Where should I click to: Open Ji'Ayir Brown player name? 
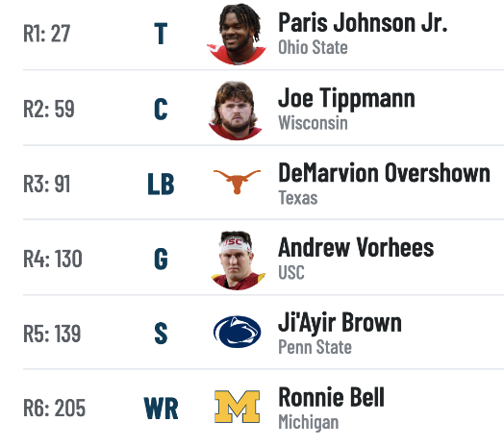point(340,323)
